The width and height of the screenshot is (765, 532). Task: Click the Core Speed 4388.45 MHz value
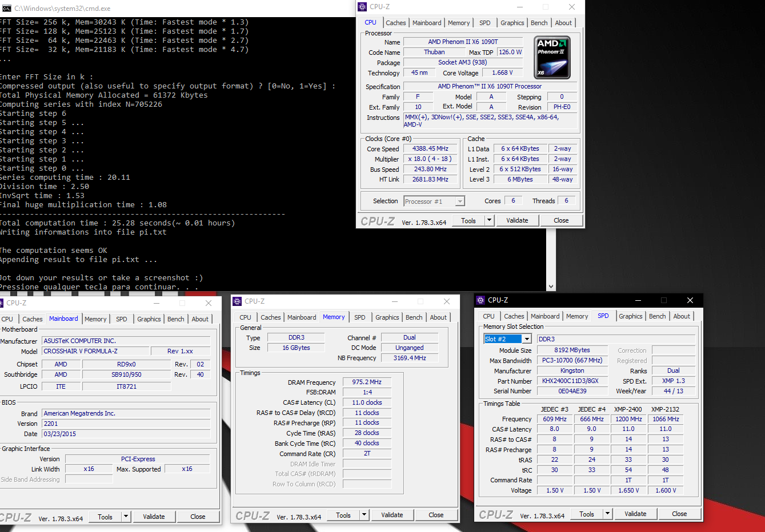[x=430, y=148]
